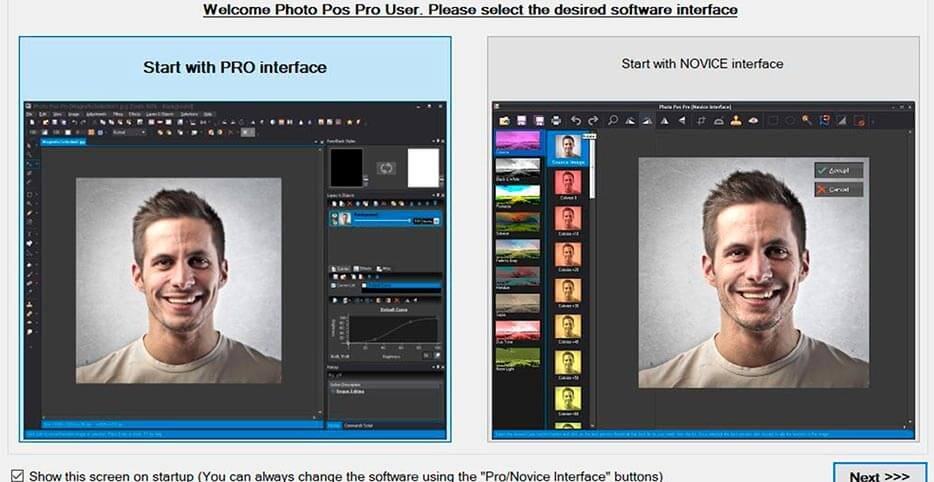Toggle the Show this screen on startup checkbox

(x=16, y=476)
